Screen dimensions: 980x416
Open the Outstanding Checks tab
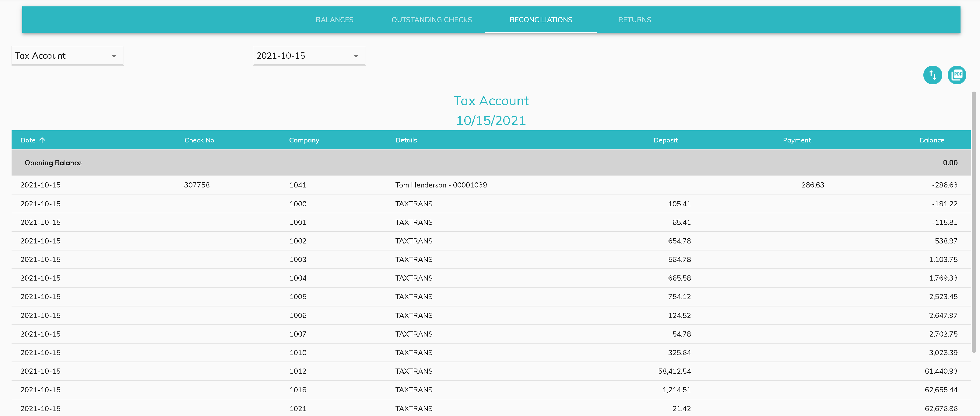431,20
